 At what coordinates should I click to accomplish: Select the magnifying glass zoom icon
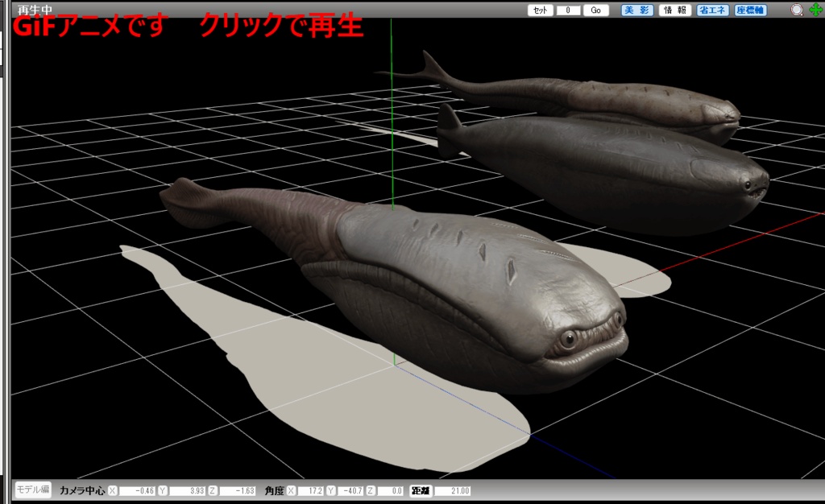point(797,10)
